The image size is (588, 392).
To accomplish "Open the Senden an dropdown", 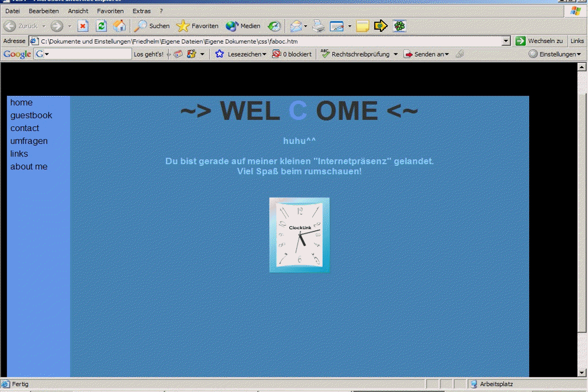I will (x=426, y=54).
